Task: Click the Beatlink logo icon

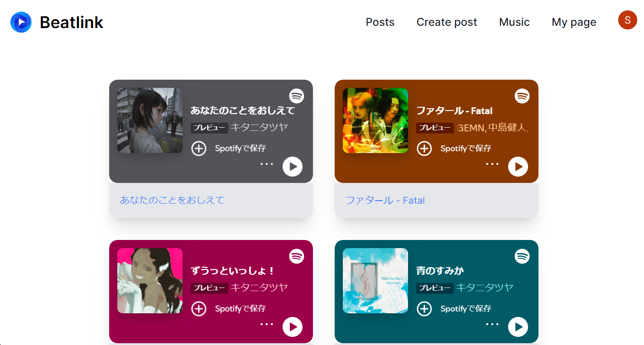Action: (21, 22)
